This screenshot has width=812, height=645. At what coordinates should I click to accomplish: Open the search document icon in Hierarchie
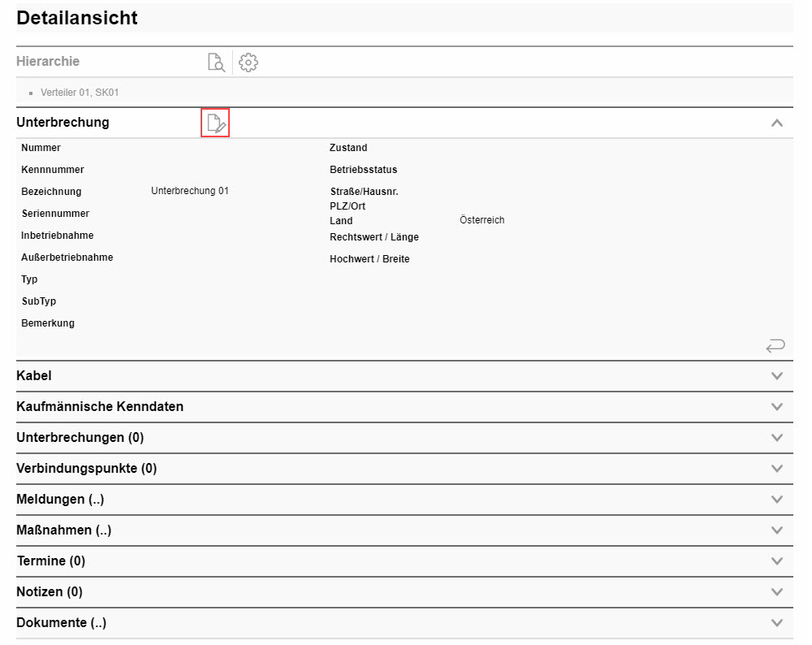tap(216, 63)
